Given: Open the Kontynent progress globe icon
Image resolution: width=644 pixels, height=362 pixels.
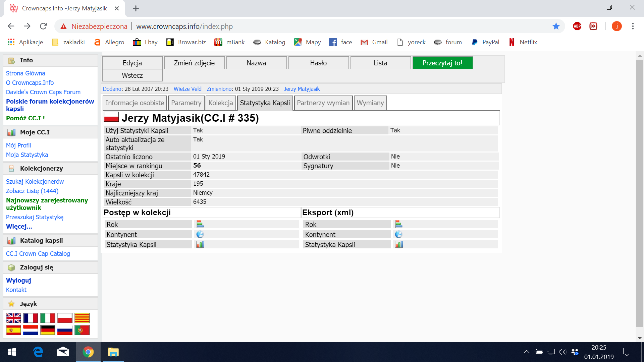Looking at the screenshot, I should 200,234.
